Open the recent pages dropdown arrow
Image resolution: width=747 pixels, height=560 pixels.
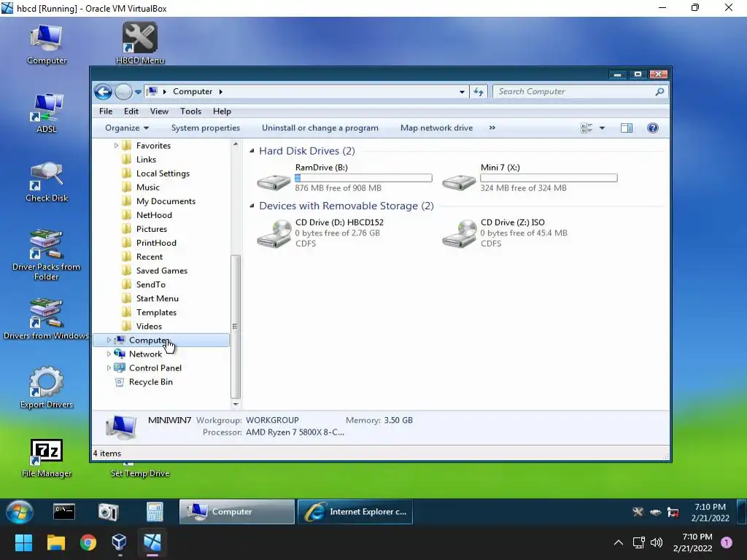click(138, 92)
